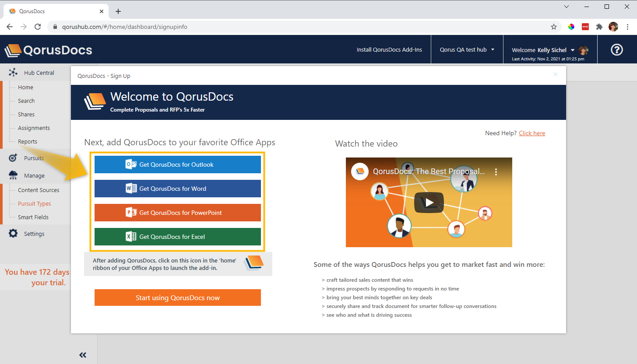Screen dimensions: 637x364
Task: Click the Get QorusDocs for Outlook button
Action: coord(178,164)
